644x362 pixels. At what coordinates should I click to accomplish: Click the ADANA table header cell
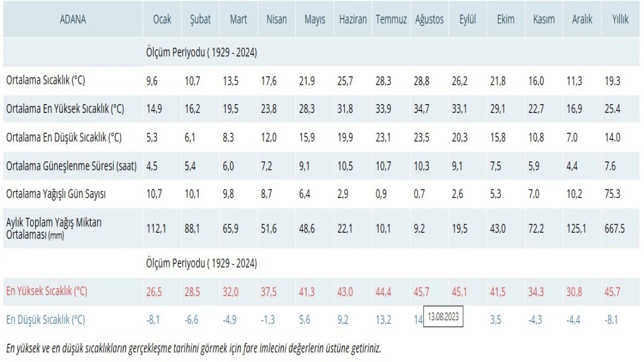point(73,20)
